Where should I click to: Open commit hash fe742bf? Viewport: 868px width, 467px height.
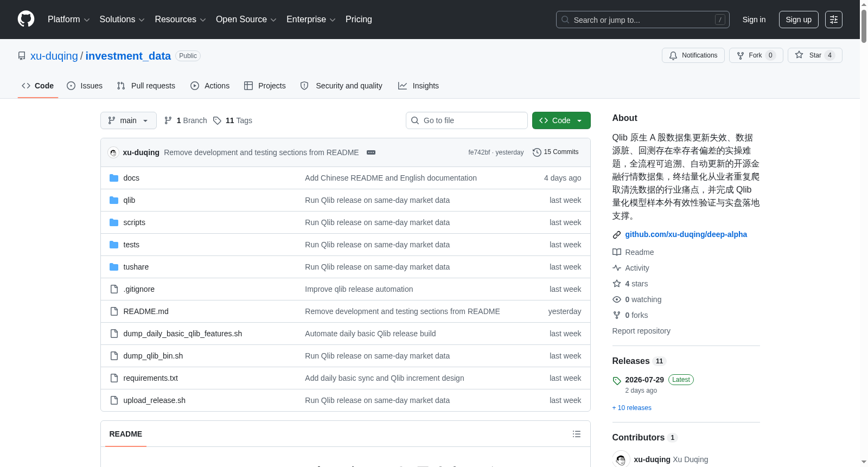point(479,152)
